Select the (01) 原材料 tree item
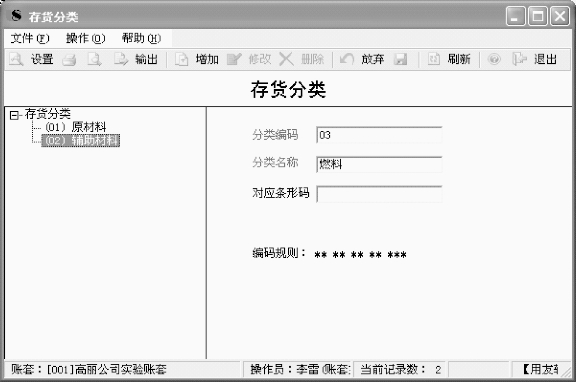Viewport: 576px width, 382px height. [x=76, y=127]
